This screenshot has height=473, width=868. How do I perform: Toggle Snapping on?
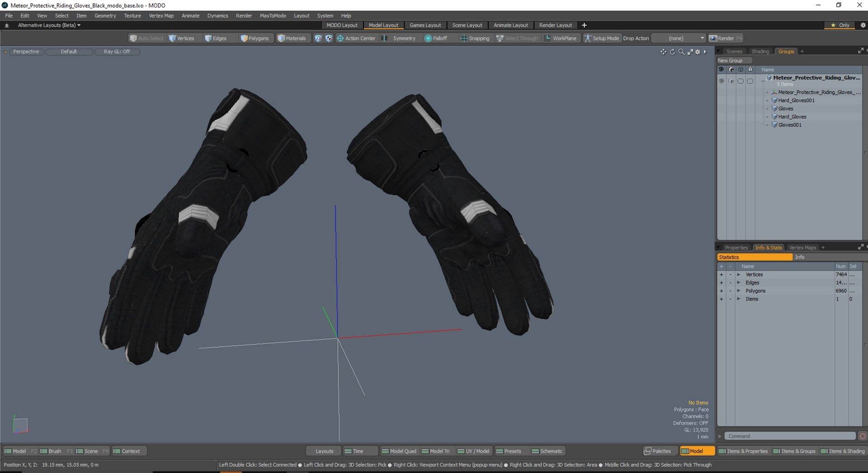[475, 38]
